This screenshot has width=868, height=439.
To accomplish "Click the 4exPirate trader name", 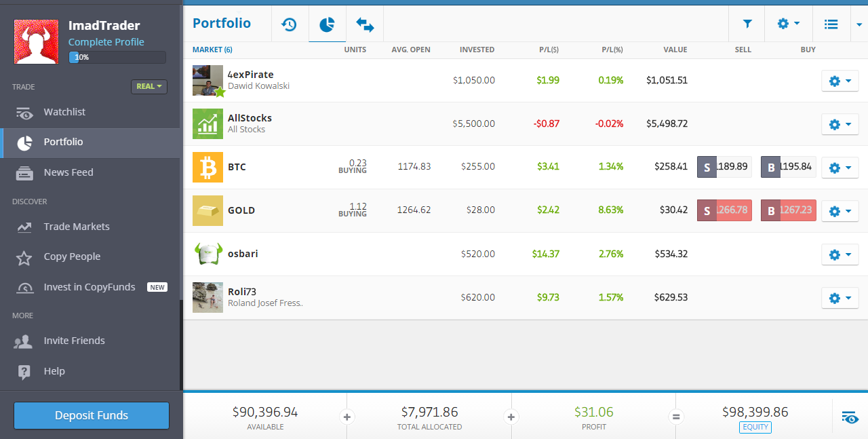I will click(251, 75).
